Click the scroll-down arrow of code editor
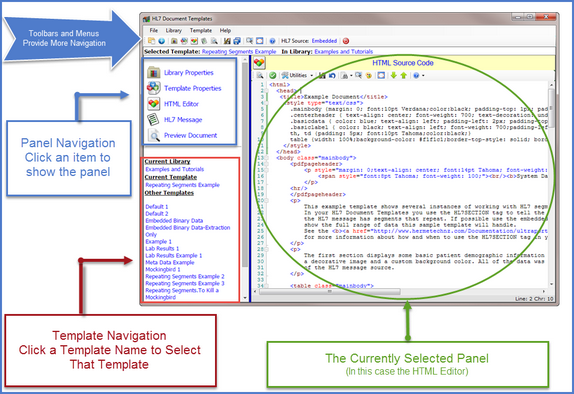574x394 pixels. click(x=551, y=284)
